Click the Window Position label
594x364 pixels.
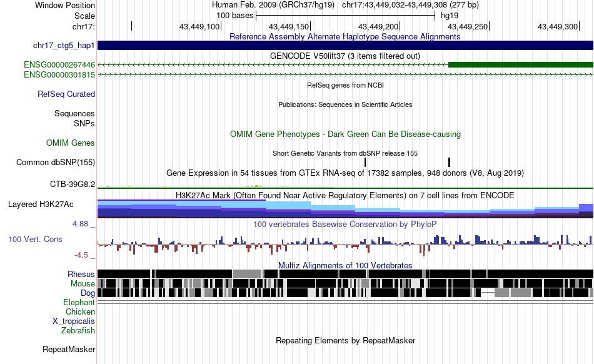coord(65,5)
